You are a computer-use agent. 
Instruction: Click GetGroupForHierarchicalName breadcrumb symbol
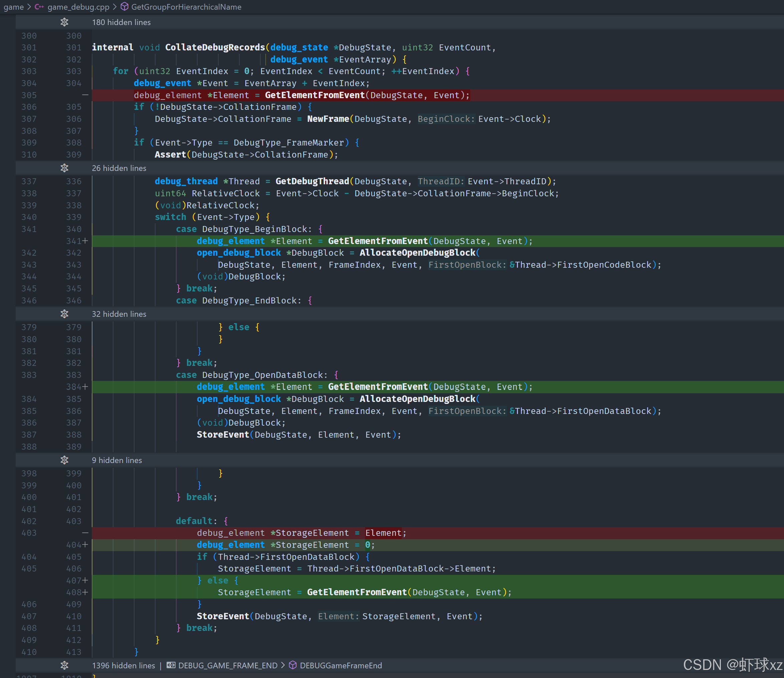click(x=186, y=7)
